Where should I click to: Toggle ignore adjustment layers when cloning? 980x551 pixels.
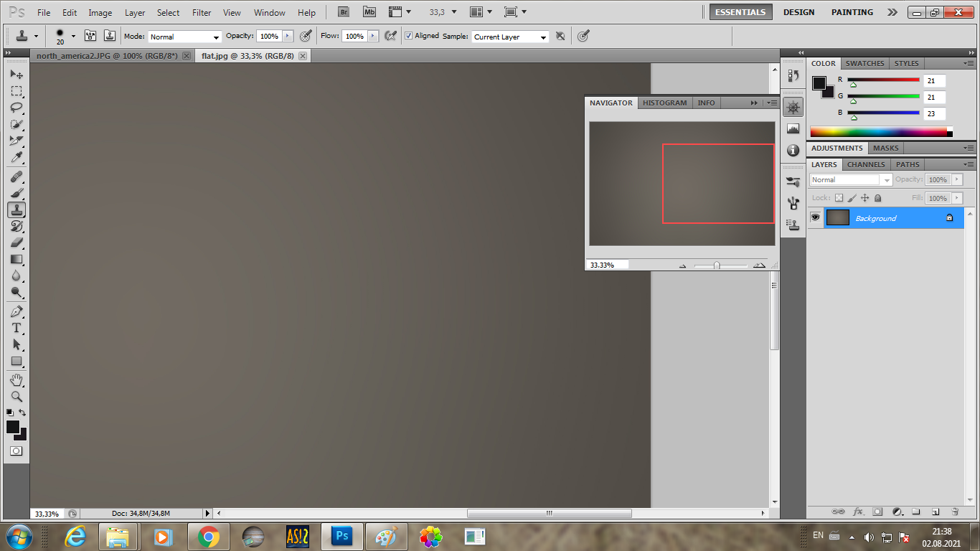[x=560, y=36]
